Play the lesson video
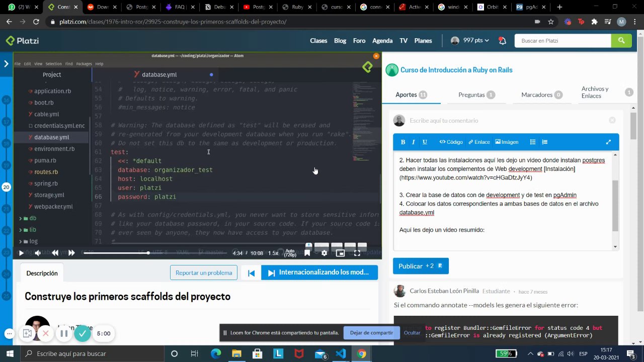 click(x=21, y=253)
